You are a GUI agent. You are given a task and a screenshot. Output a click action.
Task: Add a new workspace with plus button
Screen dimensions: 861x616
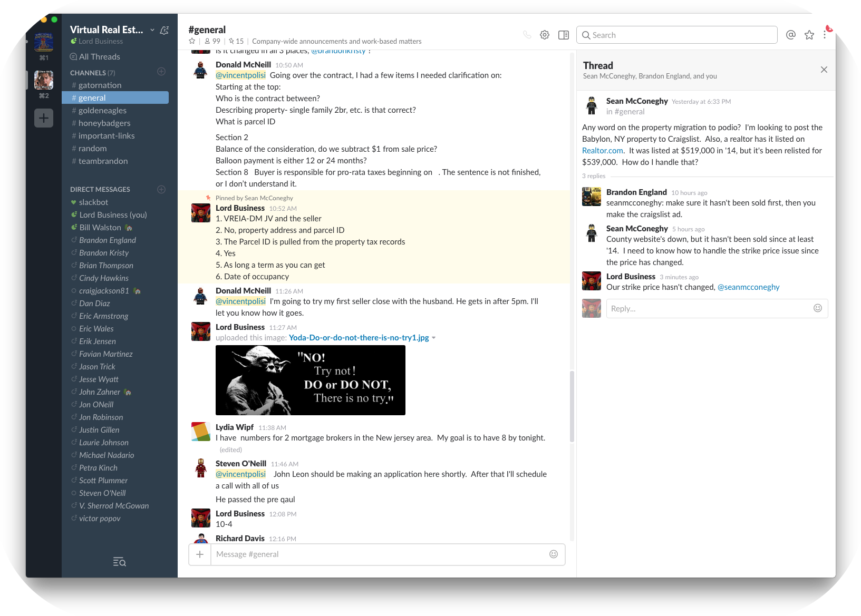click(44, 118)
